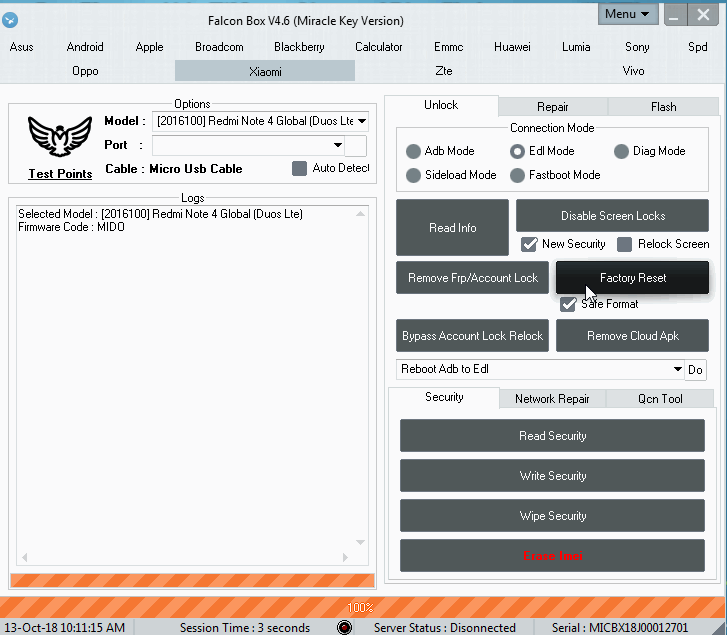This screenshot has height=635, width=727.
Task: Click the Write Security button
Action: (552, 476)
